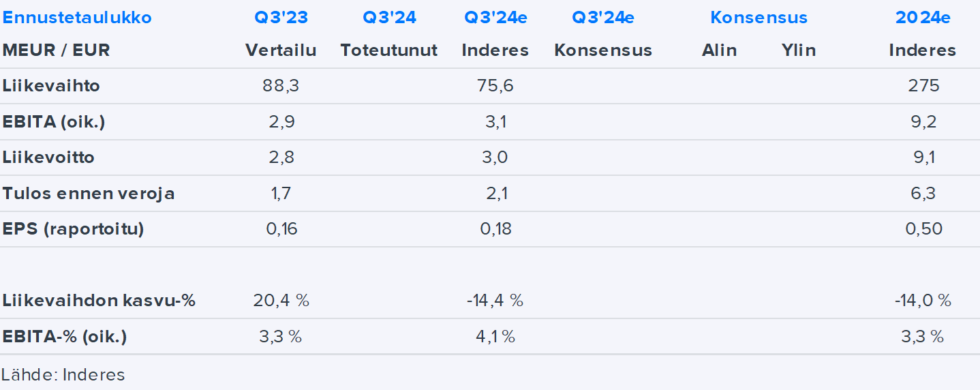The image size is (980, 390).
Task: Select the "Ylin" consensus column header
Action: (x=799, y=50)
